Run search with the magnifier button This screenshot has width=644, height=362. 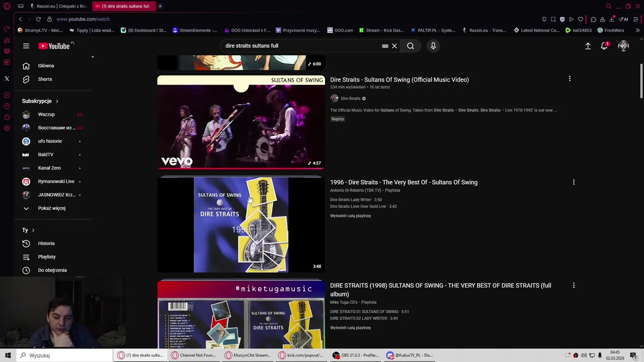pyautogui.click(x=411, y=46)
